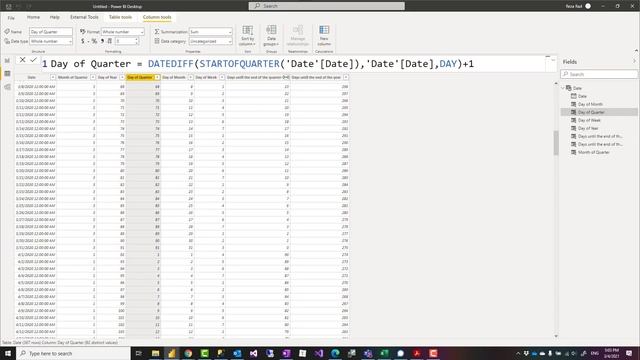This screenshot has height=360, width=640.
Task: Click the title bar Search box
Action: [327, 6]
